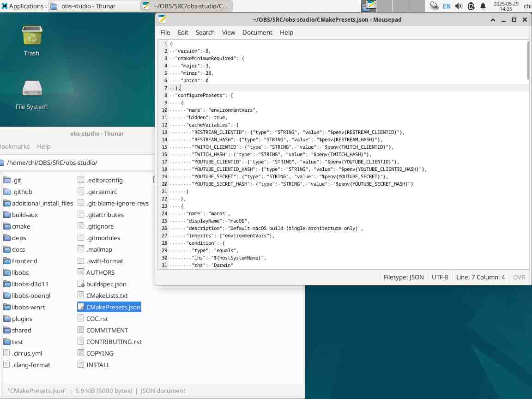Select the INSTALL file in Thunar

click(94, 365)
